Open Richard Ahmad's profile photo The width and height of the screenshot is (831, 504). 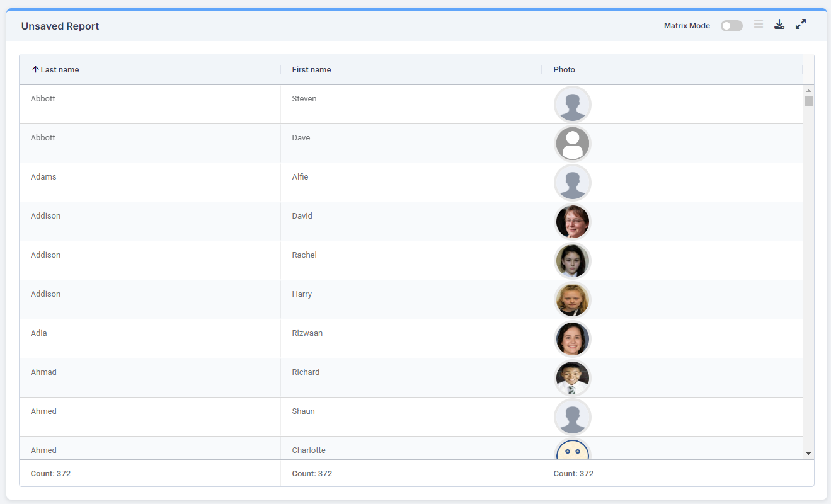click(x=572, y=378)
